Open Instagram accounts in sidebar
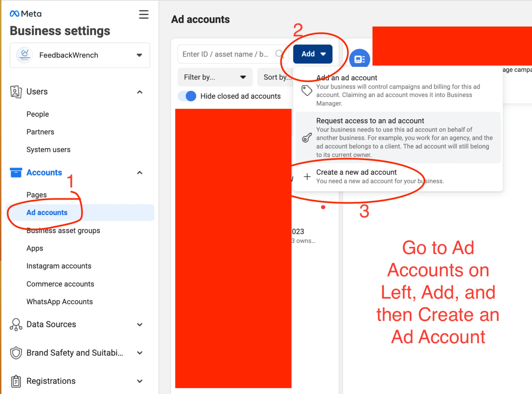The width and height of the screenshot is (532, 394). tap(59, 266)
